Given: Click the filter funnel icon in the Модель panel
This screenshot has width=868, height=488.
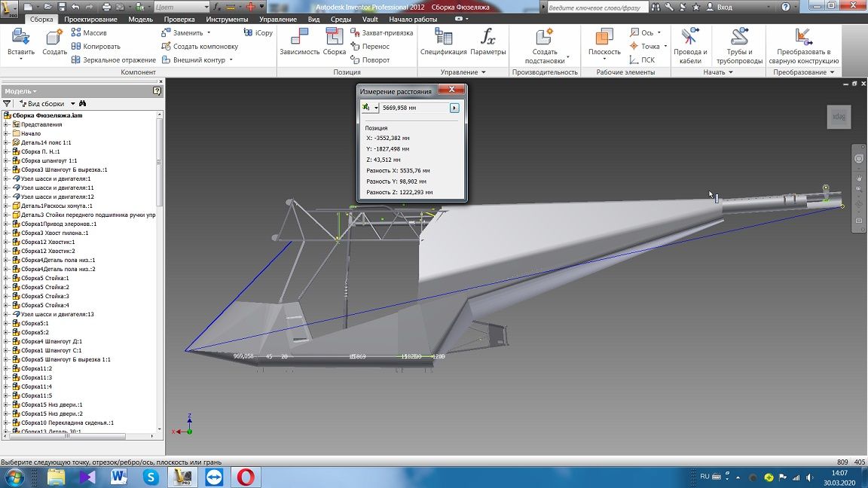Looking at the screenshot, I should tap(8, 103).
